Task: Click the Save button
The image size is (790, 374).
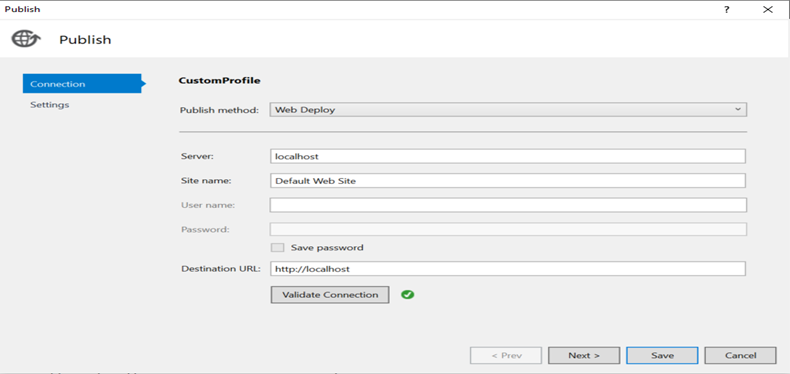Action: (x=662, y=355)
